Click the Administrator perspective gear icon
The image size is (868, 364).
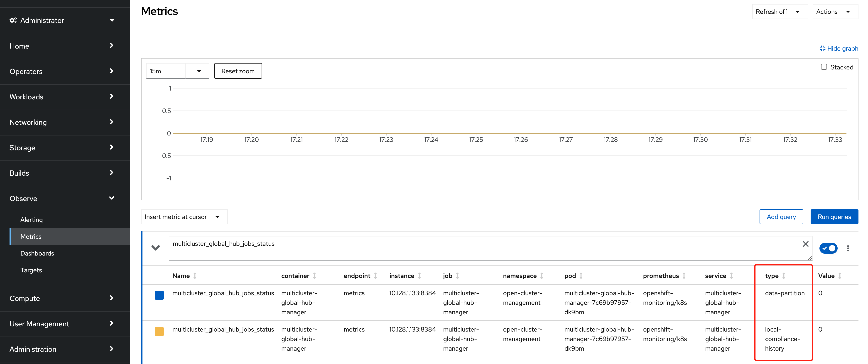click(x=13, y=20)
